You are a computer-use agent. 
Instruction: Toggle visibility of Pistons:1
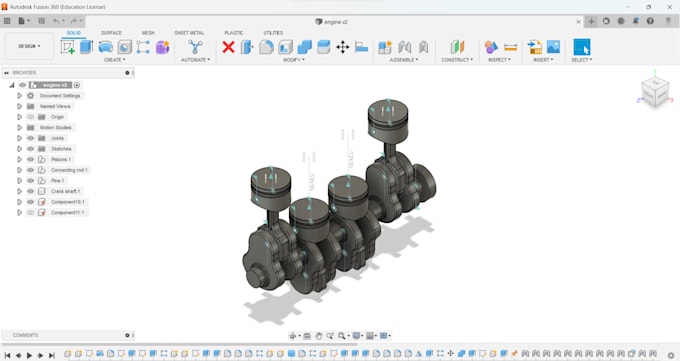click(30, 159)
